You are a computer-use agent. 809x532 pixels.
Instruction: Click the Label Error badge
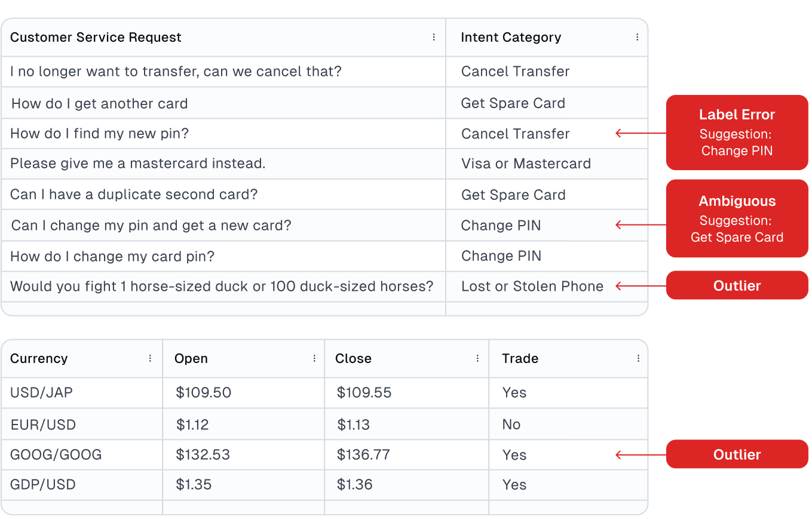point(737,133)
